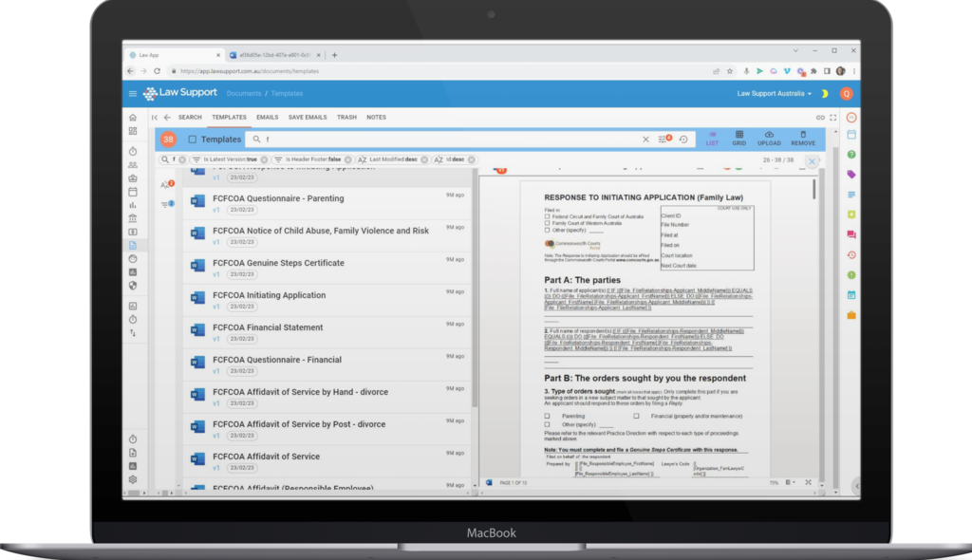This screenshot has width=972, height=560.
Task: Remove the 'Is Latest Version: true' filter chip
Action: (264, 160)
